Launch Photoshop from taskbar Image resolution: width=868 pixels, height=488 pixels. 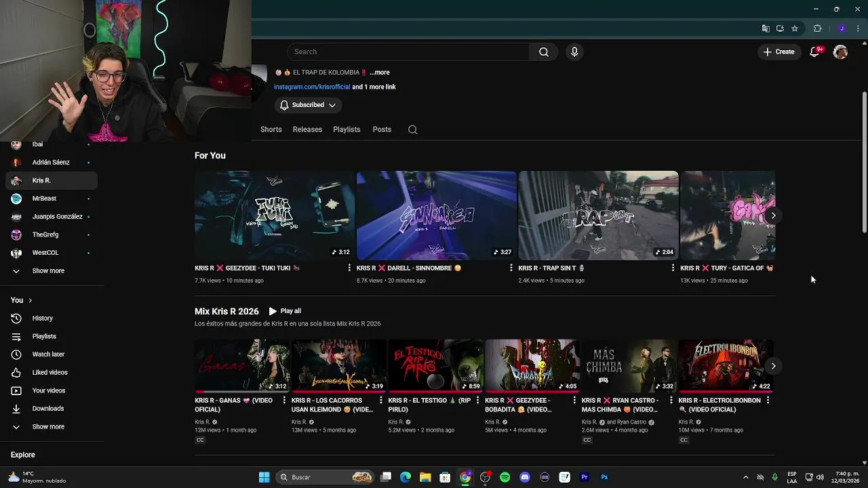pyautogui.click(x=604, y=477)
